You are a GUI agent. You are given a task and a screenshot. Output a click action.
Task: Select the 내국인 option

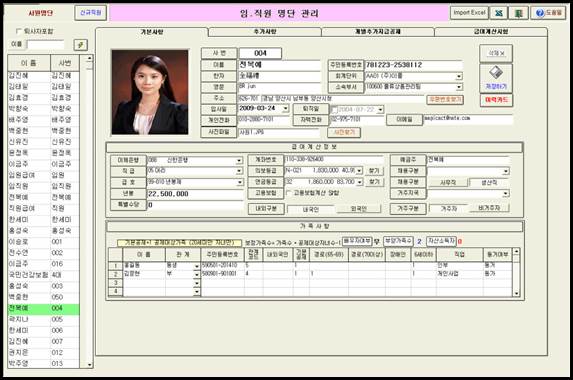(x=311, y=209)
